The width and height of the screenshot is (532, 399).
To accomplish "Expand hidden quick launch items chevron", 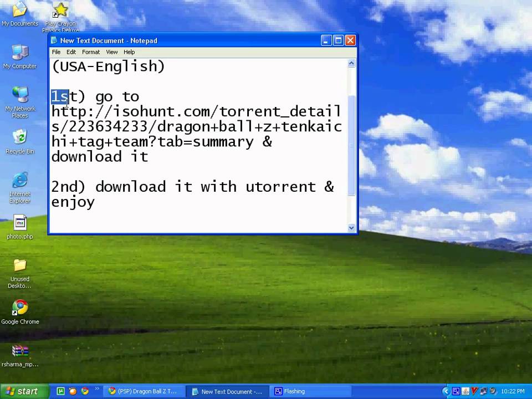I will click(x=96, y=389).
